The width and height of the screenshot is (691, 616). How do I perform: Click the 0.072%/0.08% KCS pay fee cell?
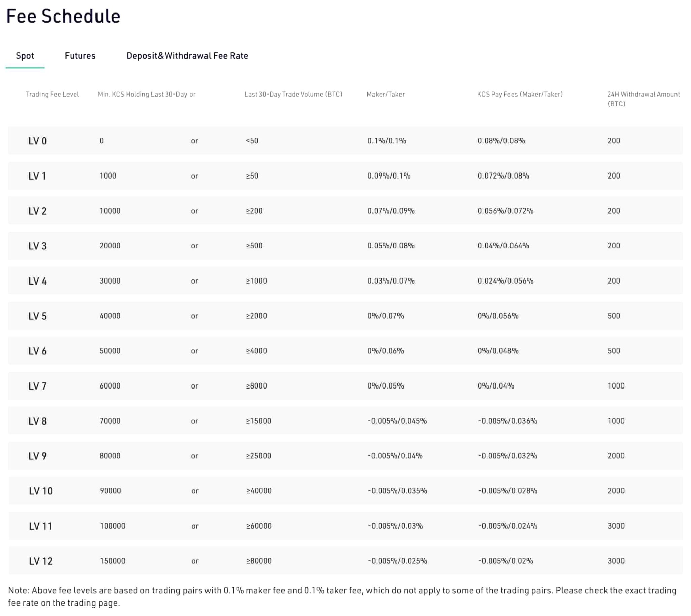click(503, 176)
